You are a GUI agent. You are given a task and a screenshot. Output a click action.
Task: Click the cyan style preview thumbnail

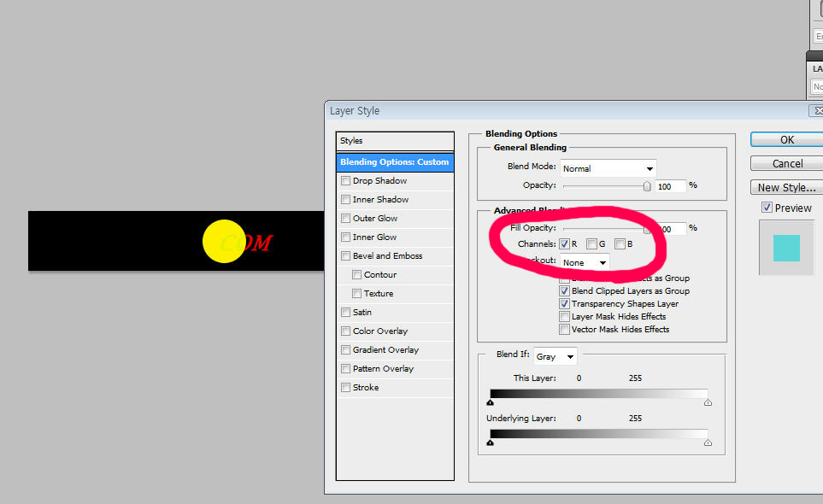coord(786,248)
